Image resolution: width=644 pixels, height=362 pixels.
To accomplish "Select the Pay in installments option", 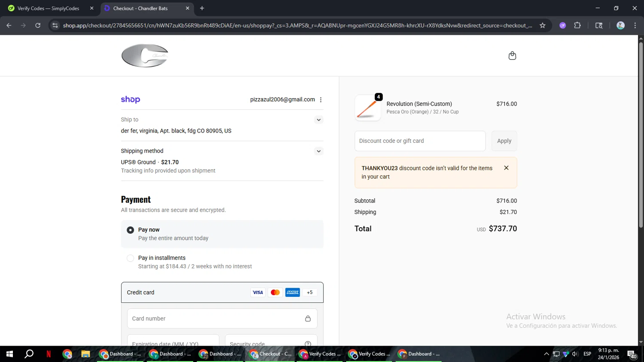I will tap(131, 258).
